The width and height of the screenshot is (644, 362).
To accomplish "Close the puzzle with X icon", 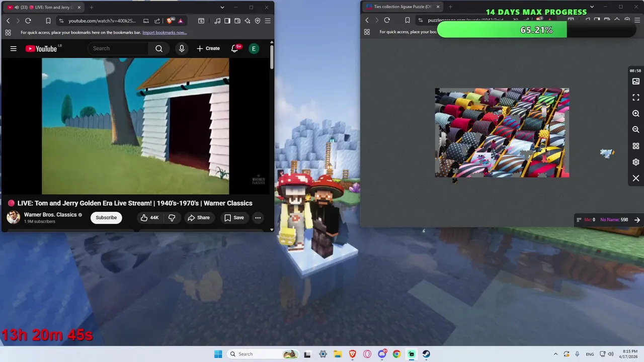I will click(x=636, y=178).
